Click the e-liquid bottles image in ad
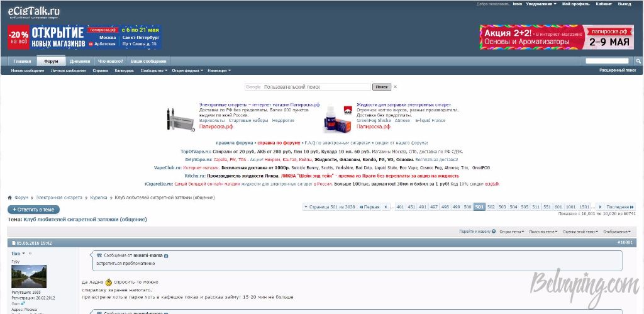The image size is (644, 314). (337, 119)
